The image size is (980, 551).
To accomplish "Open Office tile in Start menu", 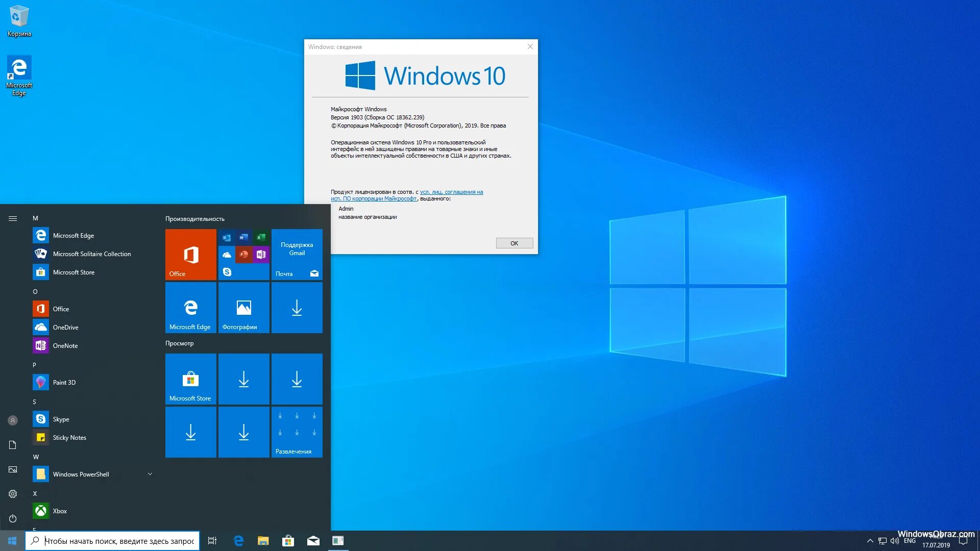I will (190, 254).
